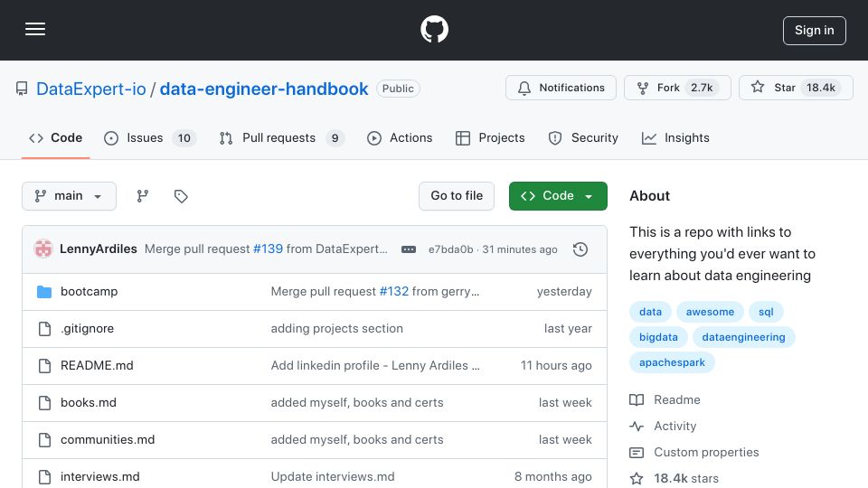This screenshot has width=868, height=488.
Task: Open 'Add linkedin profile - Lenny Ardiles' commit
Action: click(374, 366)
